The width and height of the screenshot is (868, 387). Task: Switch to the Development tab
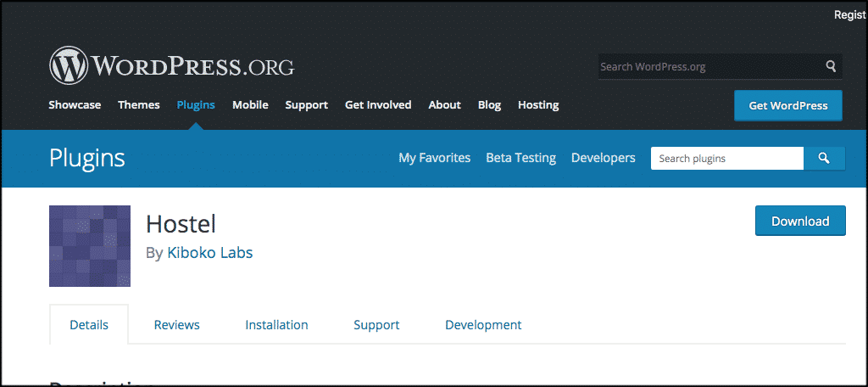point(483,325)
